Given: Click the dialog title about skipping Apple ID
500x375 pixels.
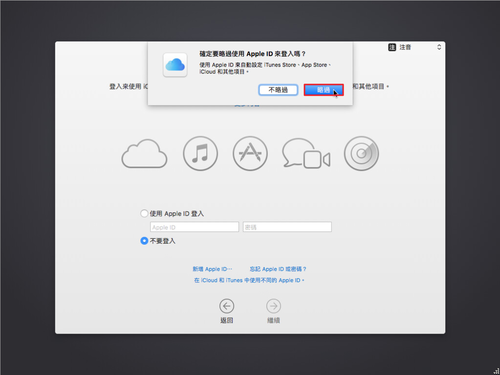Looking at the screenshot, I should [252, 54].
